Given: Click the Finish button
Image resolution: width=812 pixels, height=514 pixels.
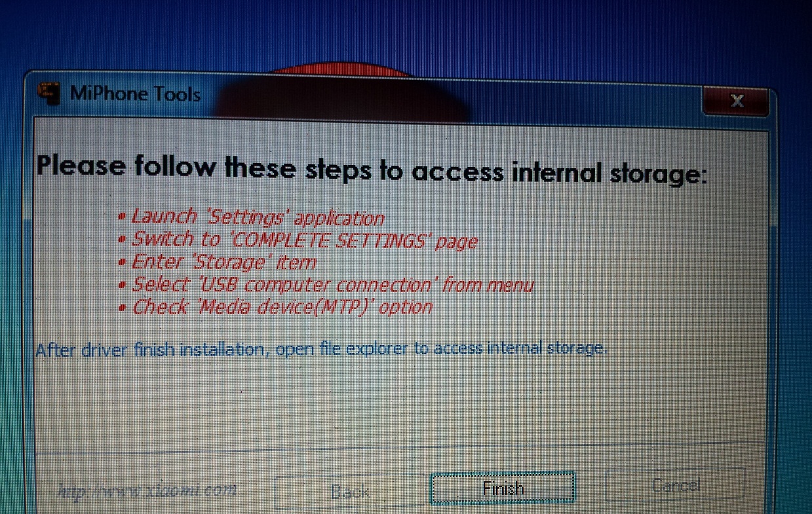Looking at the screenshot, I should [x=503, y=488].
